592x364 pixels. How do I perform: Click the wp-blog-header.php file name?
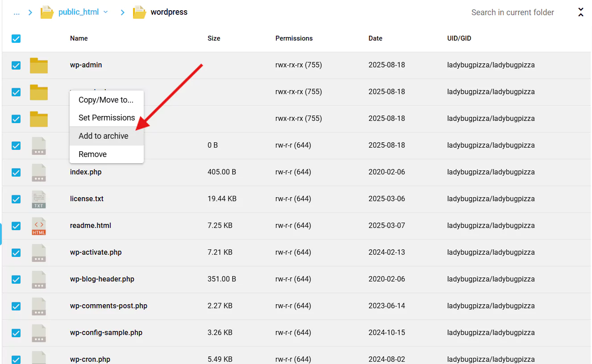pos(102,279)
